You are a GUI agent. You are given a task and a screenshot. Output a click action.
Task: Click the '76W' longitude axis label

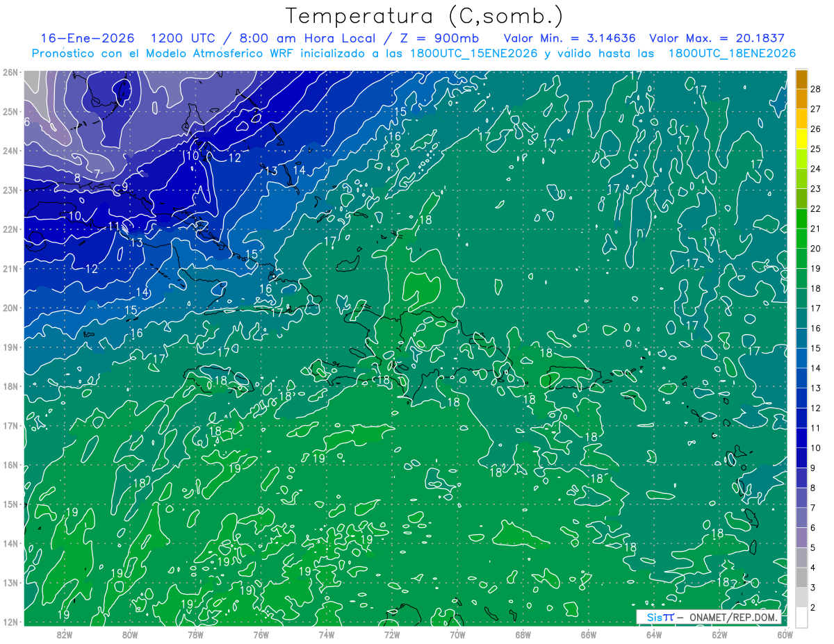coord(261,634)
